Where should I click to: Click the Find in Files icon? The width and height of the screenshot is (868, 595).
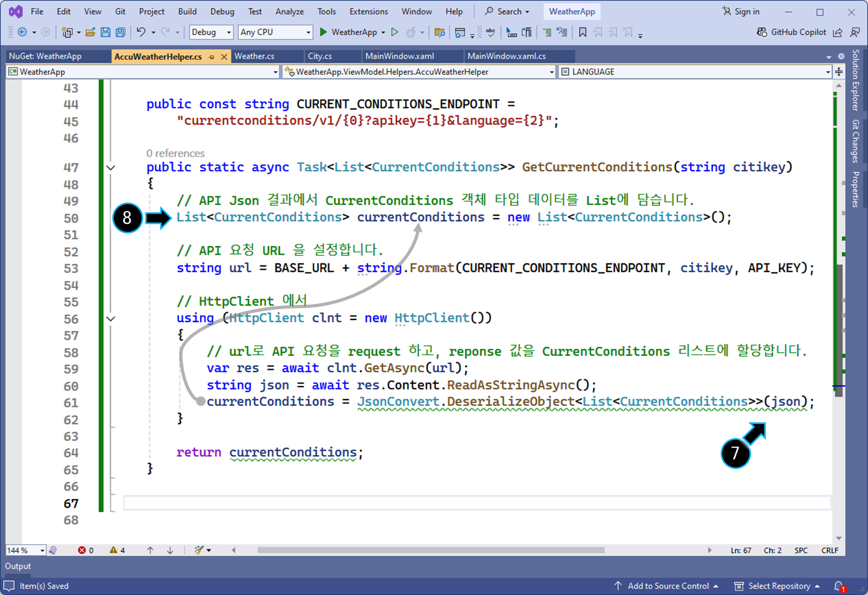[440, 32]
